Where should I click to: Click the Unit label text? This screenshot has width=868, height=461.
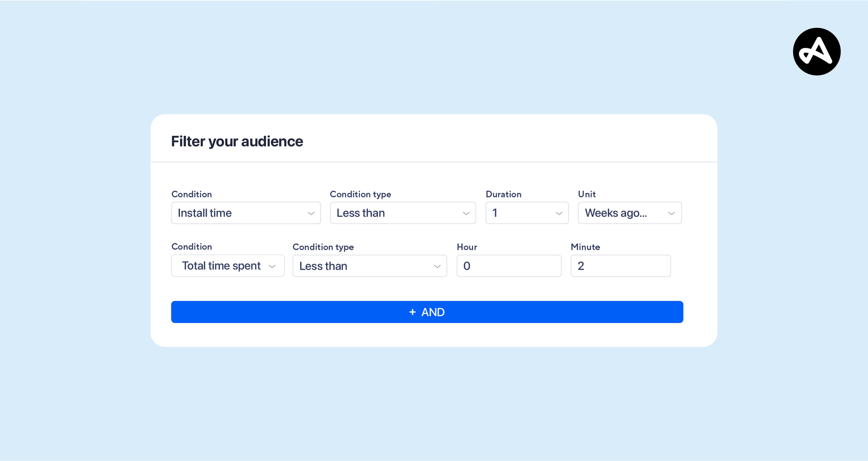587,194
